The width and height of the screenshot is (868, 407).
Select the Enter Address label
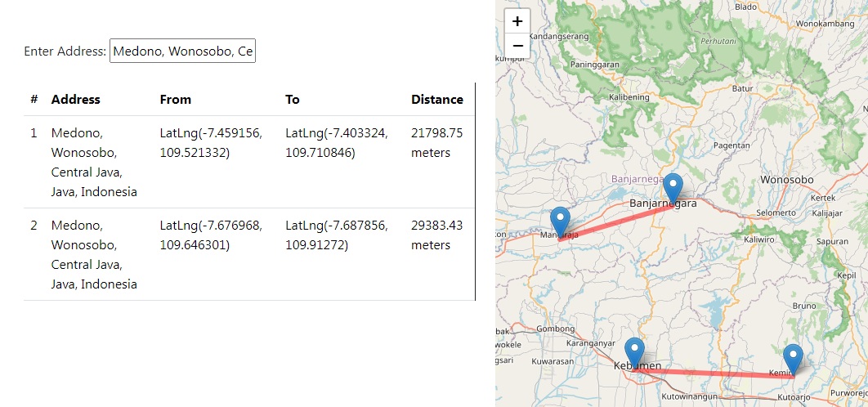tap(65, 51)
